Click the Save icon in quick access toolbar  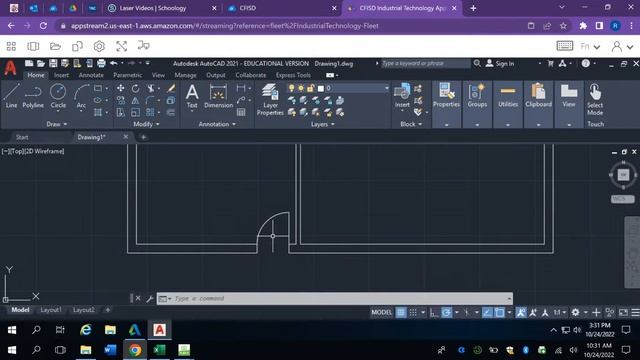point(53,63)
